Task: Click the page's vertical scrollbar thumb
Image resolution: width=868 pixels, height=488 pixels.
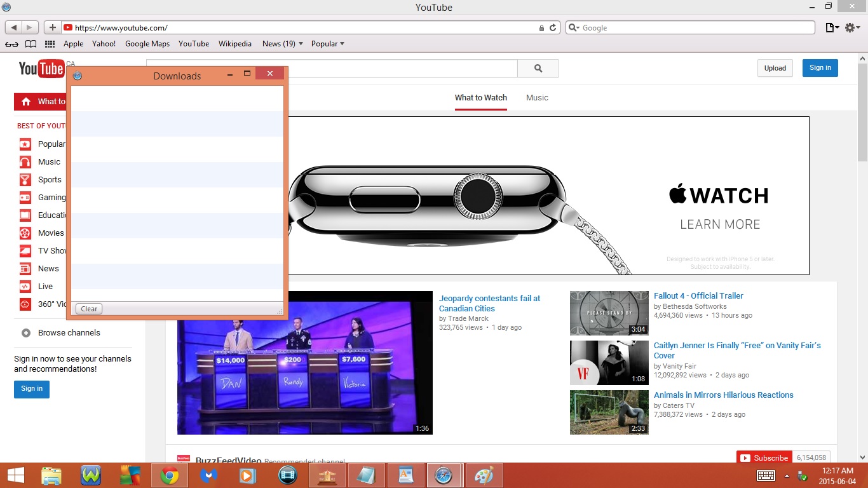Action: point(862,111)
